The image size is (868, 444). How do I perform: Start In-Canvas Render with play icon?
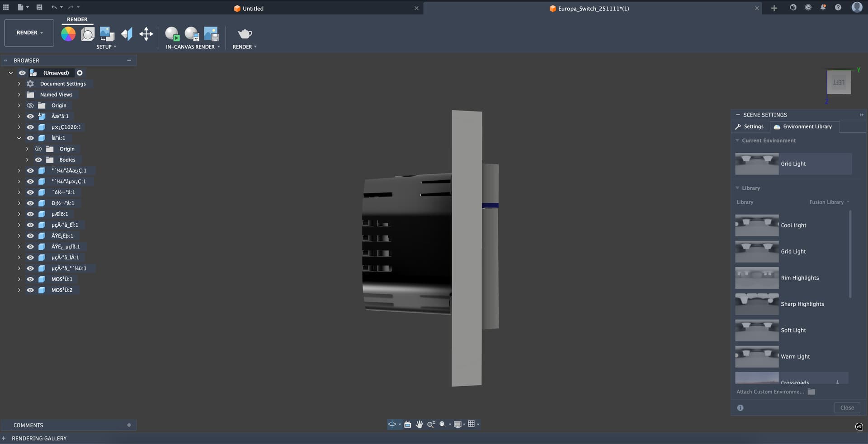172,34
